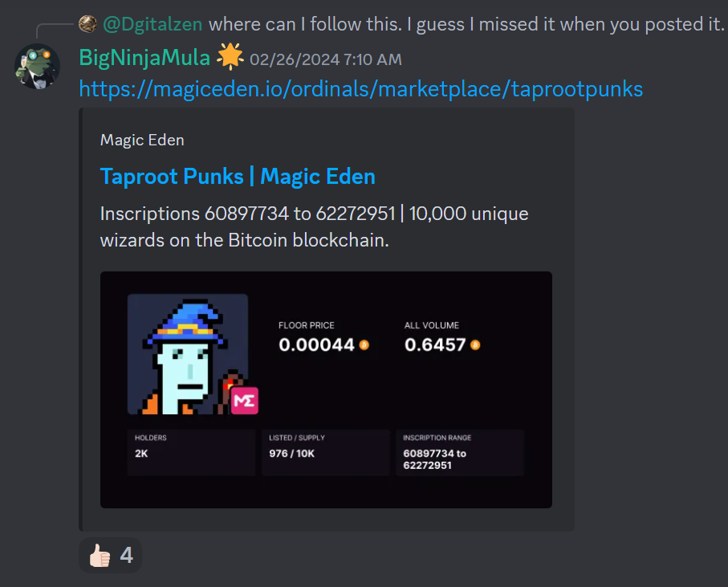Click the Listed / Supply 976 / 10K box
The height and width of the screenshot is (587, 728).
[x=325, y=452]
